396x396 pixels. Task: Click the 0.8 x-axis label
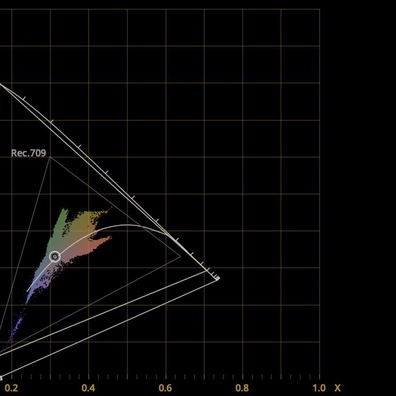[242, 388]
